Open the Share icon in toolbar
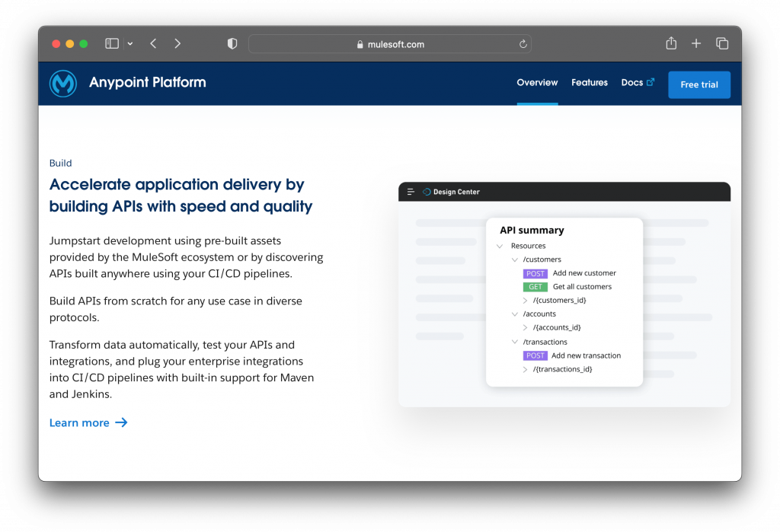The height and width of the screenshot is (532, 780). (671, 43)
